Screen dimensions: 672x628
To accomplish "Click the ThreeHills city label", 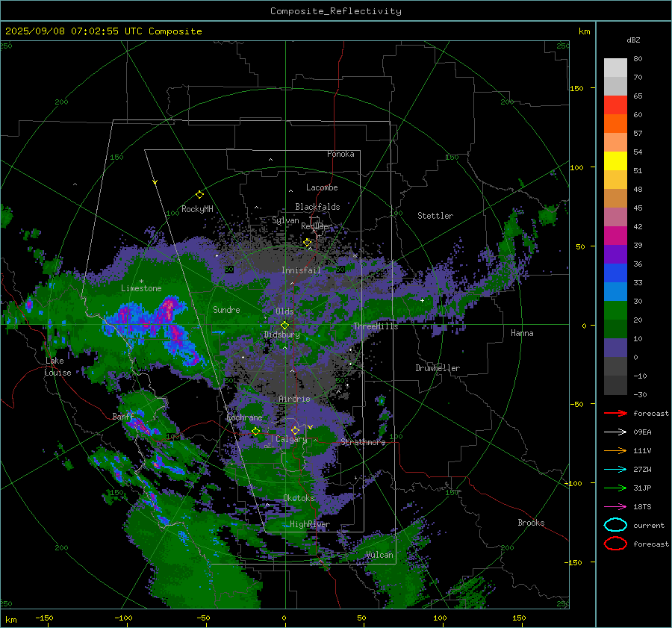I will pos(376,326).
